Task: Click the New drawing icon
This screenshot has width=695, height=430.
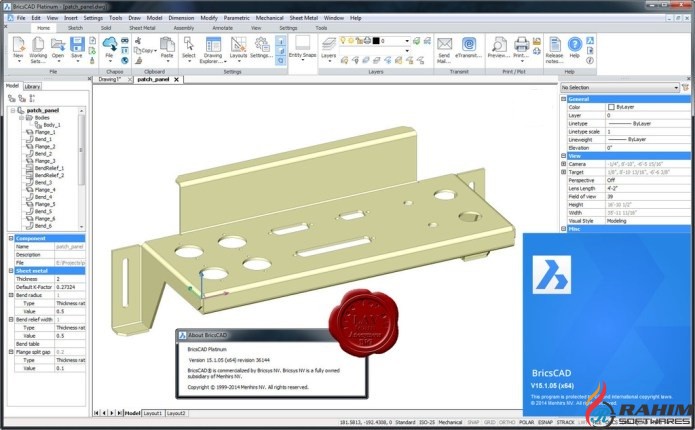Action: point(18,45)
